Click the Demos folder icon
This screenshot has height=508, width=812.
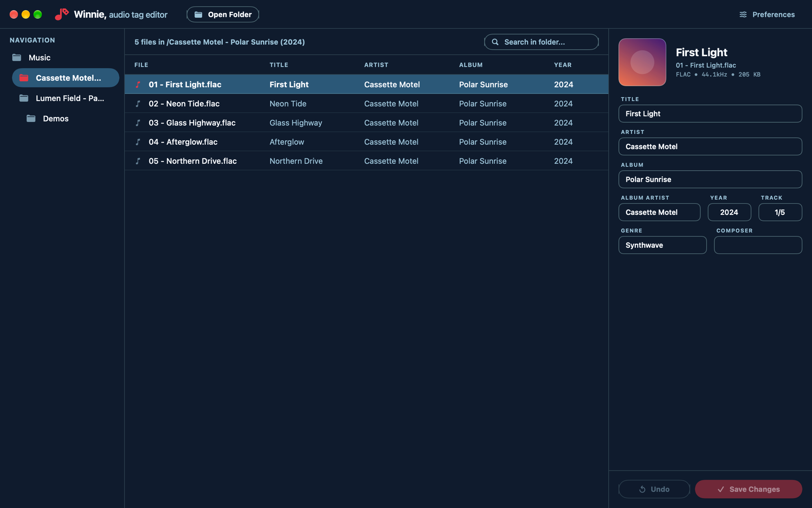31,118
